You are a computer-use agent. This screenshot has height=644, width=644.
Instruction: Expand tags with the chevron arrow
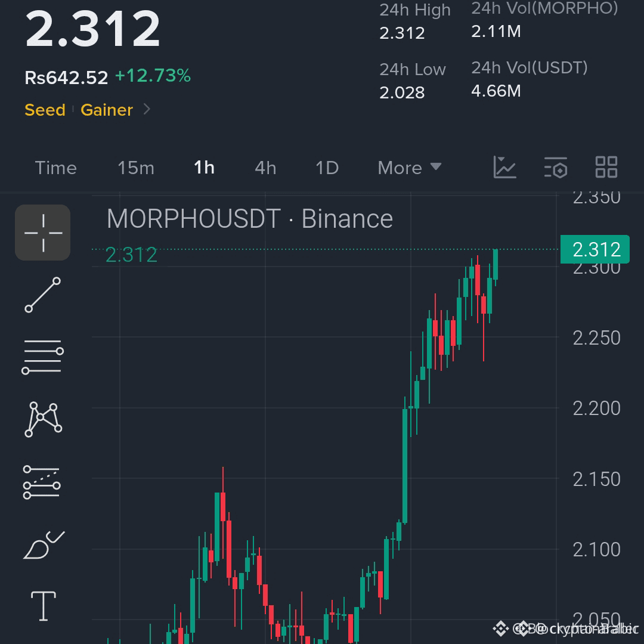(147, 109)
